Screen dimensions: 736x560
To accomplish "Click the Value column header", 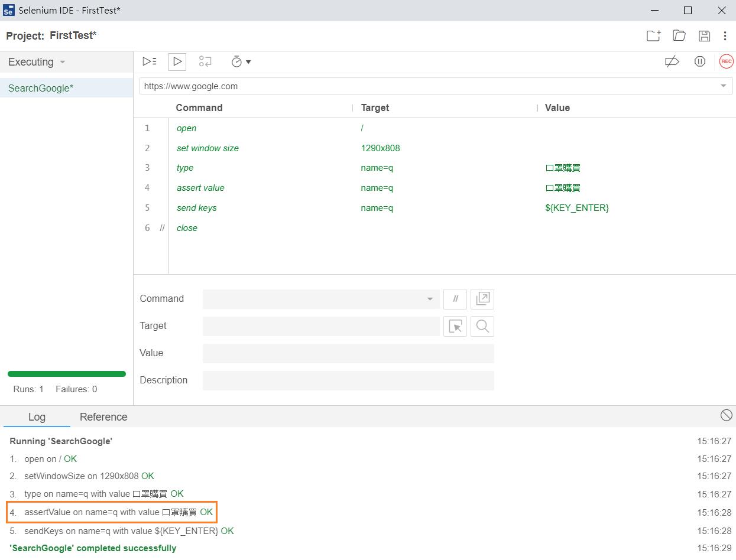I will [x=557, y=108].
